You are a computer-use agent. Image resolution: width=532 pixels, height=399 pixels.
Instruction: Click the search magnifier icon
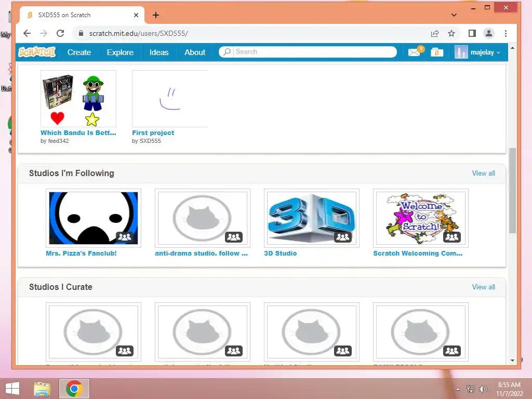tap(227, 51)
